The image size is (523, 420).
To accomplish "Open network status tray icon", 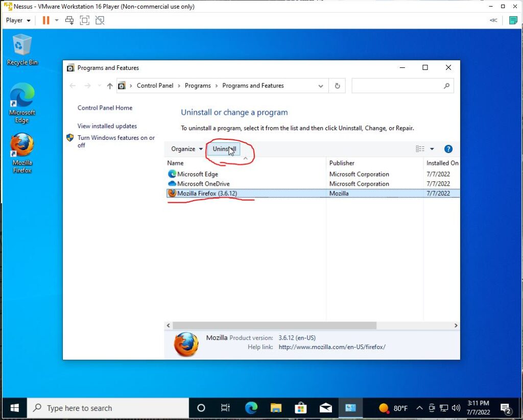I will [444, 408].
